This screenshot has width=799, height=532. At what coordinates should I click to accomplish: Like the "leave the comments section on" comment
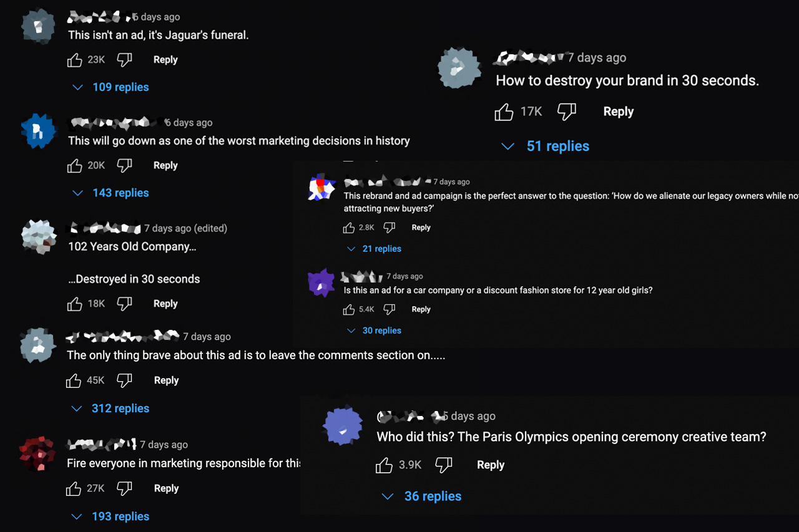(x=74, y=380)
